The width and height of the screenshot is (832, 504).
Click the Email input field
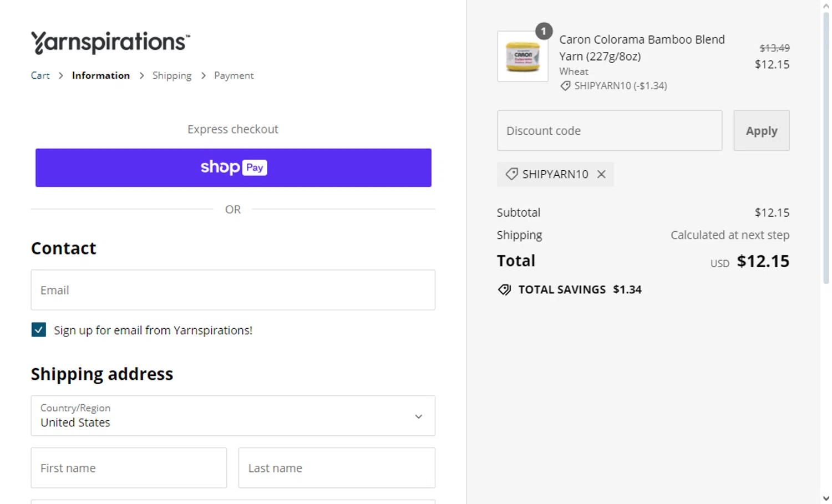click(233, 290)
